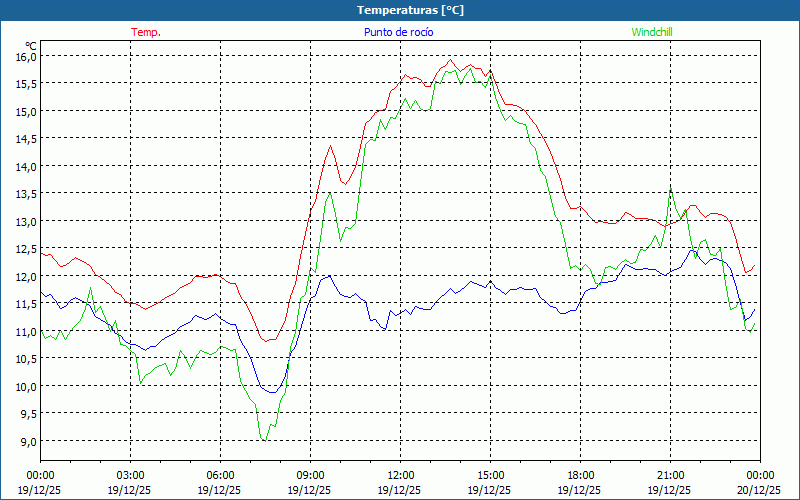Click the 15:00 time axis label

(x=490, y=475)
